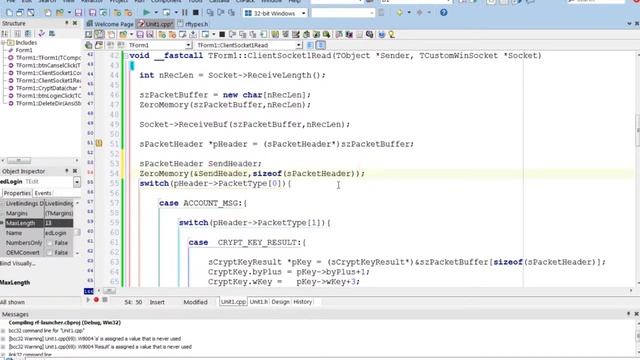
Task: Close the Messages panel
Action: click(x=636, y=314)
